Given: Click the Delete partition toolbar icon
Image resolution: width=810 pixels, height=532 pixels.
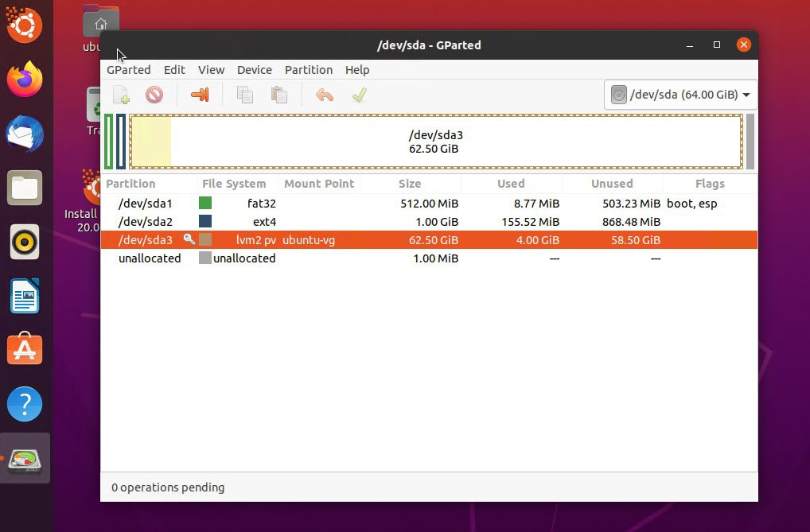Looking at the screenshot, I should click(154, 95).
